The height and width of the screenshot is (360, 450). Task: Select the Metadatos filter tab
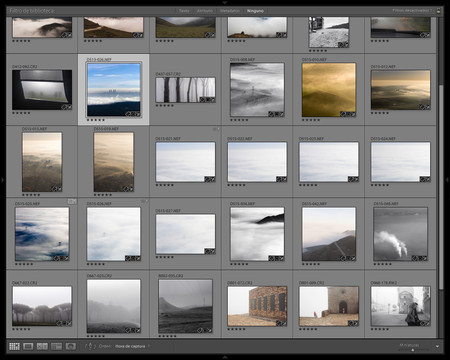pyautogui.click(x=230, y=11)
